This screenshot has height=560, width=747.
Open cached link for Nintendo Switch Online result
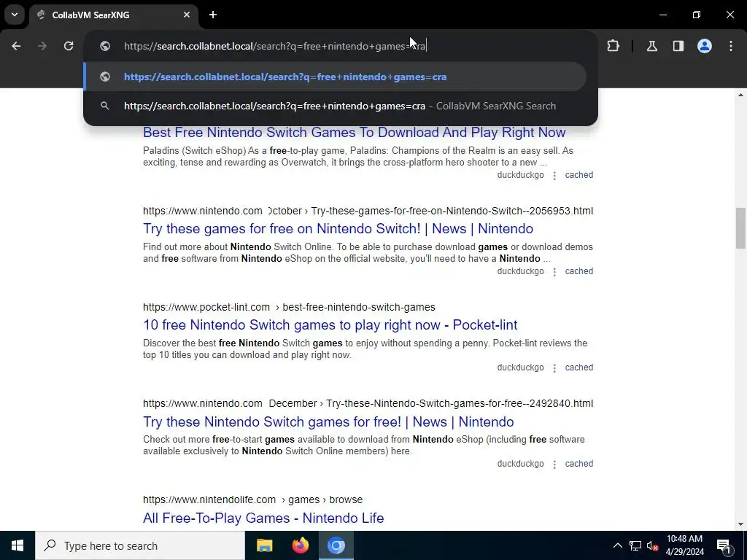click(x=578, y=271)
